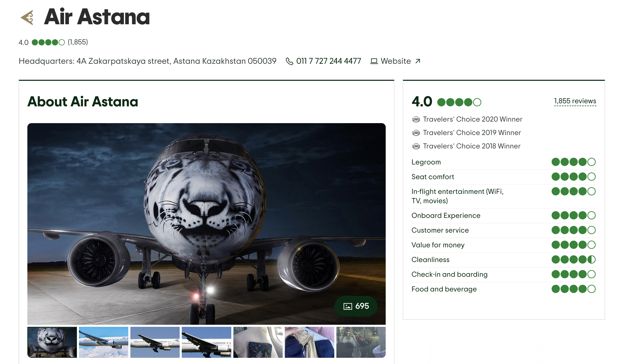
Task: Visit the airline Website link
Action: 395,61
